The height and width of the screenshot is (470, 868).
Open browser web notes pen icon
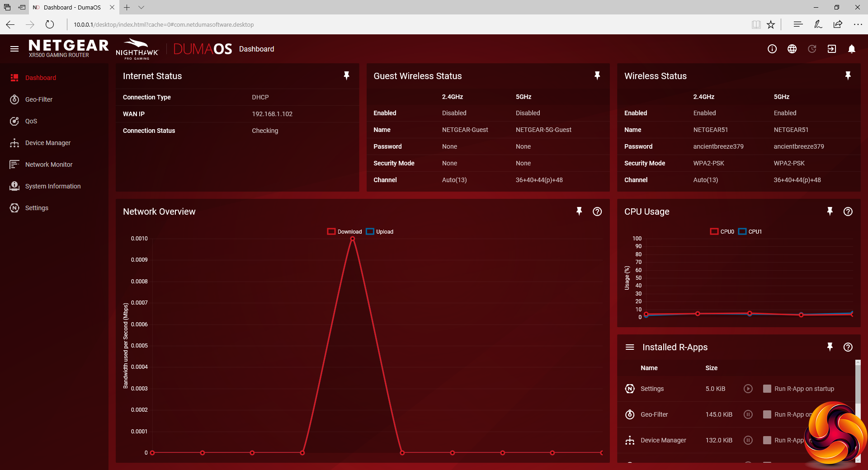coord(818,24)
